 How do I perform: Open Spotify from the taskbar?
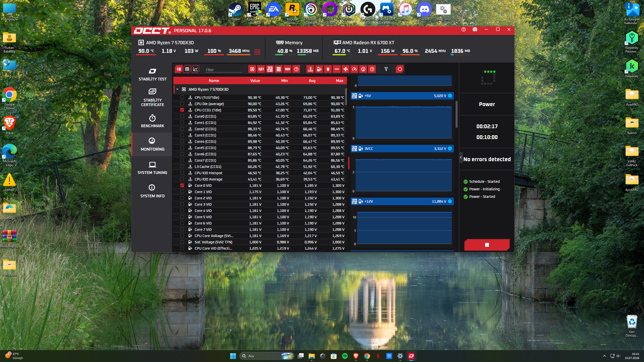[345, 356]
